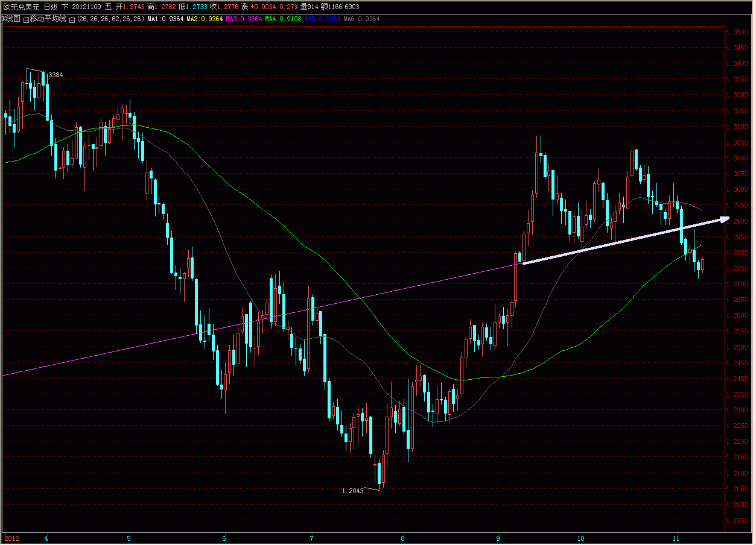Click the low price 1.2733
The width and height of the screenshot is (756, 545).
pos(196,7)
